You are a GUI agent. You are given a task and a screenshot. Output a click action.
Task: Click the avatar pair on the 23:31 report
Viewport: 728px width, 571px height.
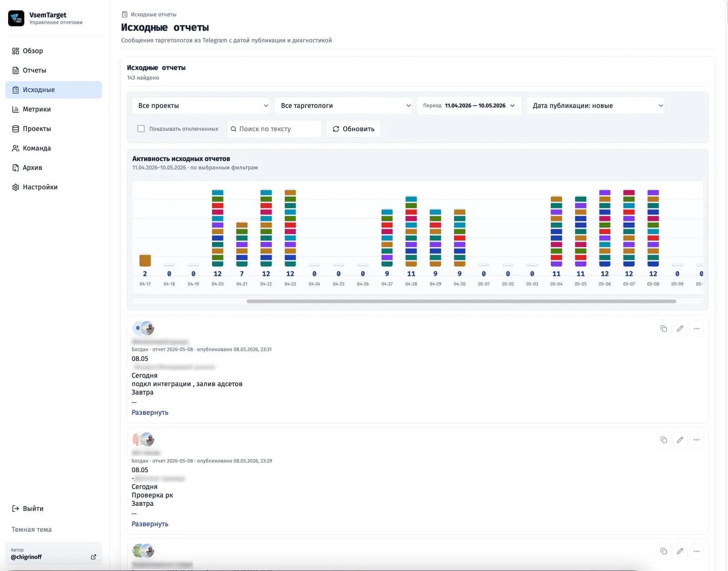click(x=143, y=328)
